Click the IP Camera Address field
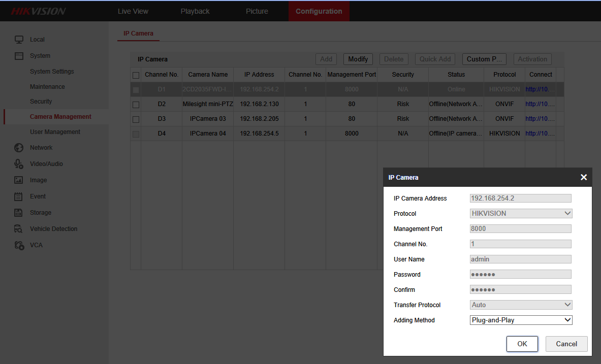This screenshot has width=601, height=364. 520,198
